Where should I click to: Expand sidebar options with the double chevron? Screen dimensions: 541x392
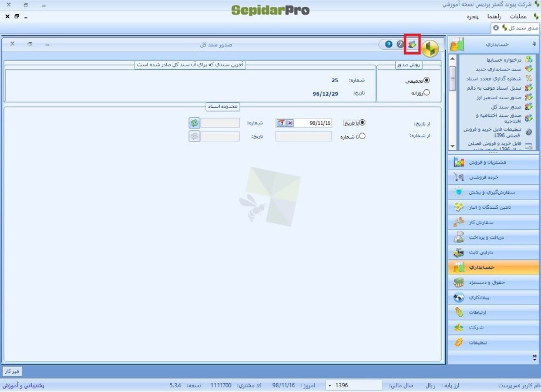(535, 357)
